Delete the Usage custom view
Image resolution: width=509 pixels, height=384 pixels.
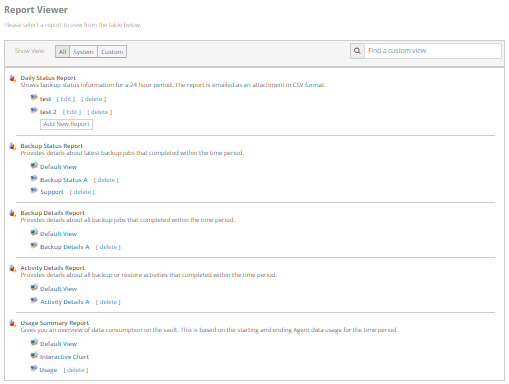pyautogui.click(x=76, y=370)
